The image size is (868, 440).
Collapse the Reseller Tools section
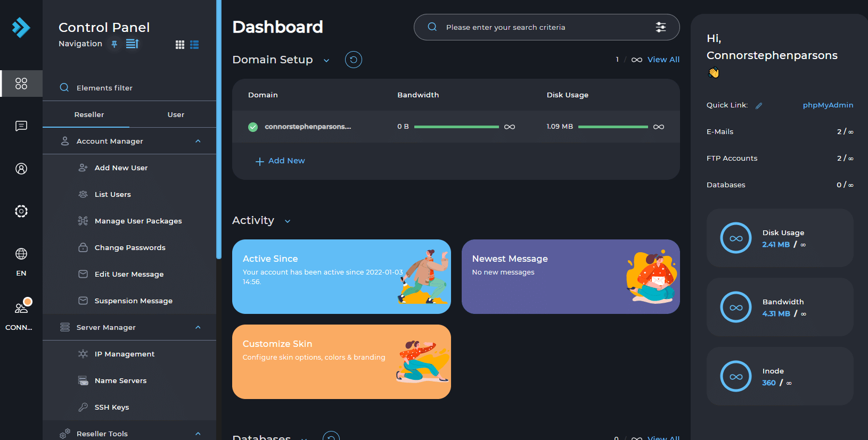point(198,434)
